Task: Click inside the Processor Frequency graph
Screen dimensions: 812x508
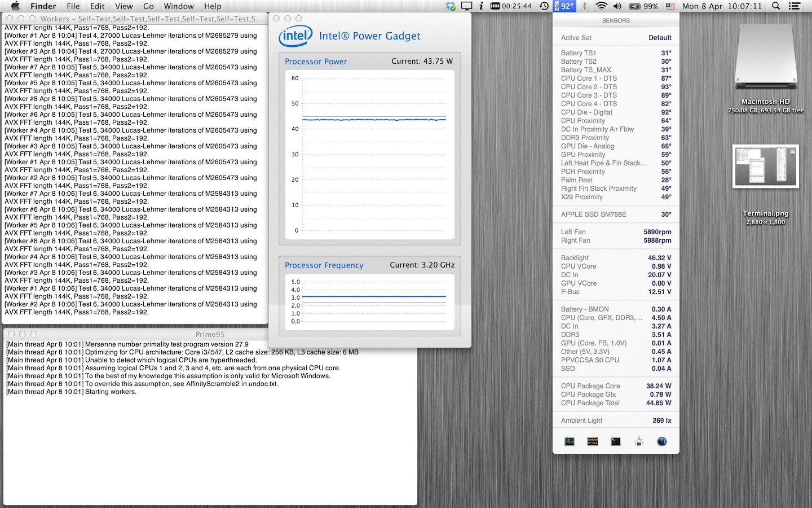Action: point(370,302)
